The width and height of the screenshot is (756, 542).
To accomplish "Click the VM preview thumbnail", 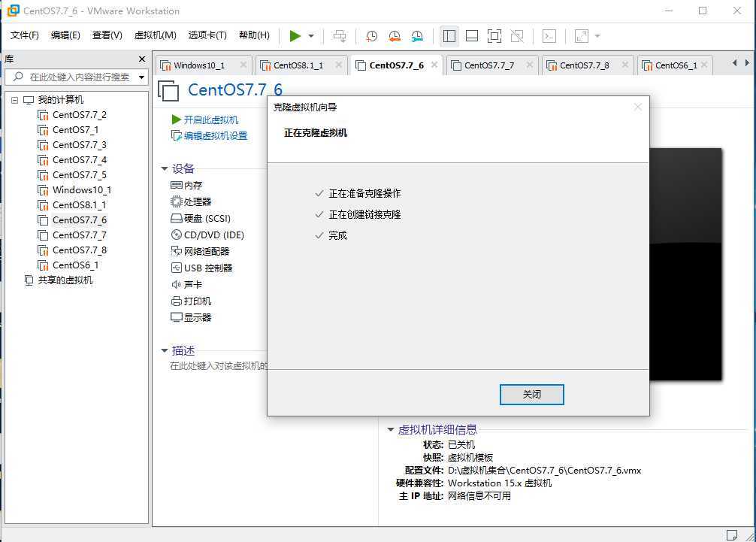I will (x=685, y=265).
